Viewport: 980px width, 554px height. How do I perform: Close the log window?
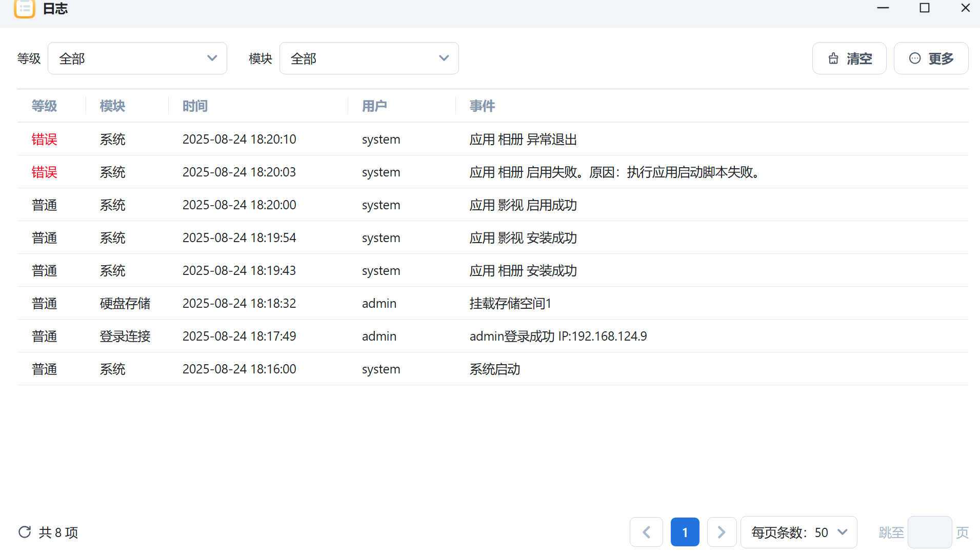(965, 8)
